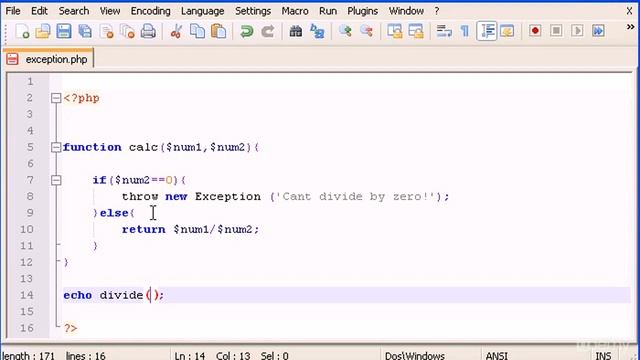Screen dimensions: 640x360
Task: Create a new file with New icon
Action: (x=22, y=31)
